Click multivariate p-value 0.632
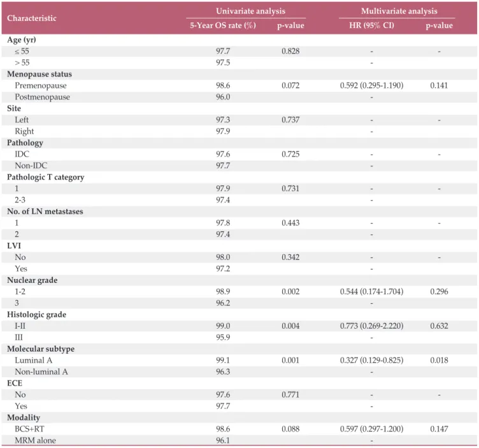Image resolution: width=479 pixels, height=448 pixels. pos(439,326)
